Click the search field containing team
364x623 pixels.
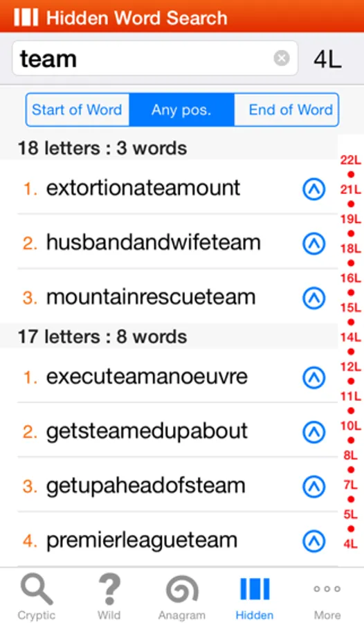(155, 58)
